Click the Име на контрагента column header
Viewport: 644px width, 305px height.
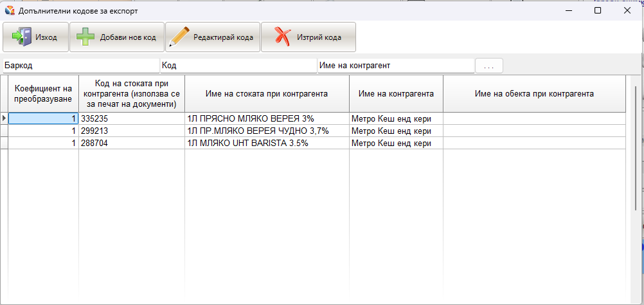(x=396, y=94)
